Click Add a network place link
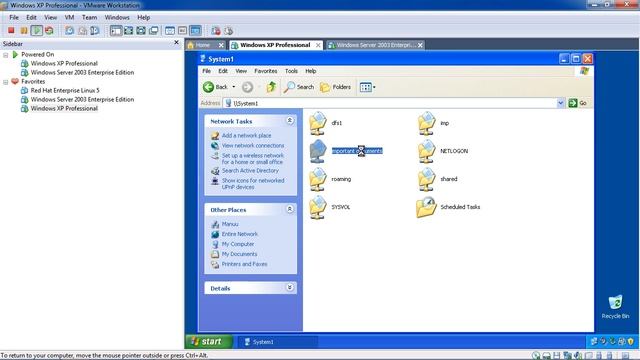This screenshot has height=360, width=640. coord(246,136)
